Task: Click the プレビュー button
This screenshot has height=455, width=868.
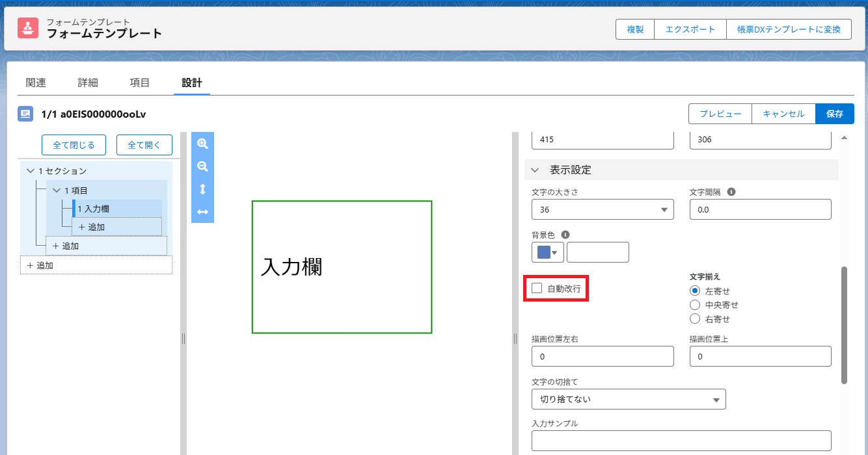Action: click(x=720, y=114)
